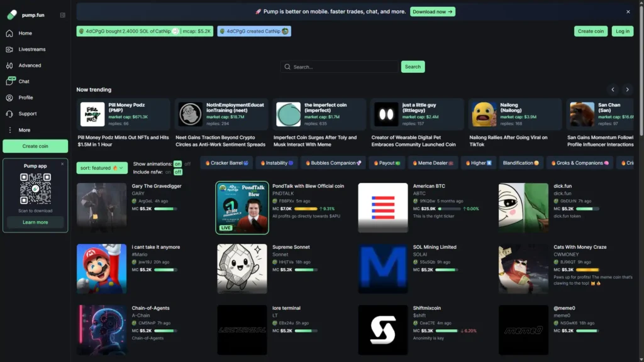The image size is (644, 362).
Task: Click the Pump app QR code
Action: 35,189
